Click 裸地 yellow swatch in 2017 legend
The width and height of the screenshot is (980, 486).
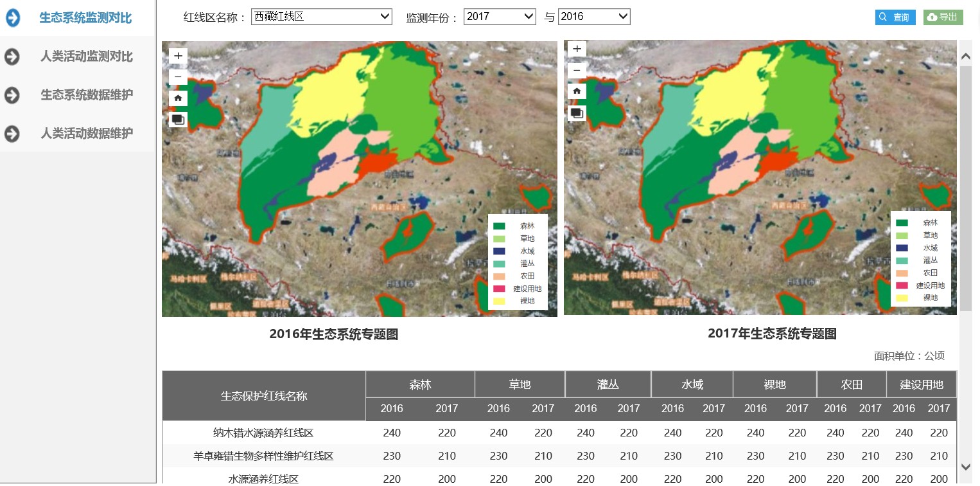(x=902, y=298)
